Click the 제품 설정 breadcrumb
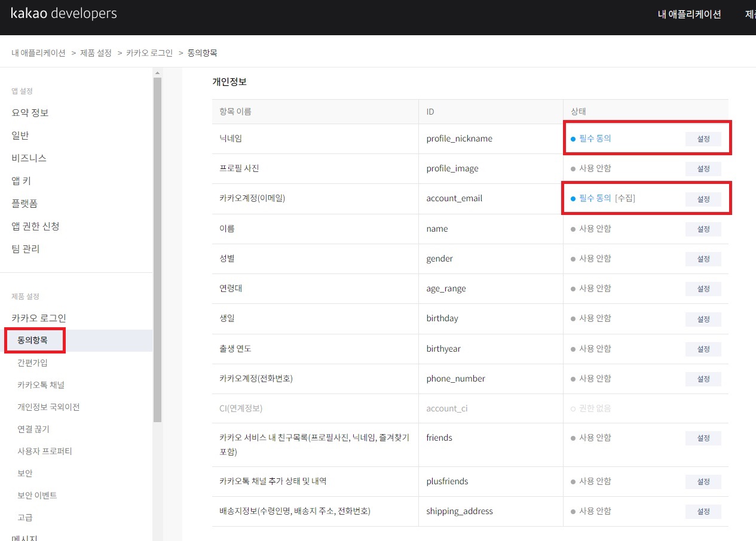Screen dimensions: 756x541 tap(96, 53)
